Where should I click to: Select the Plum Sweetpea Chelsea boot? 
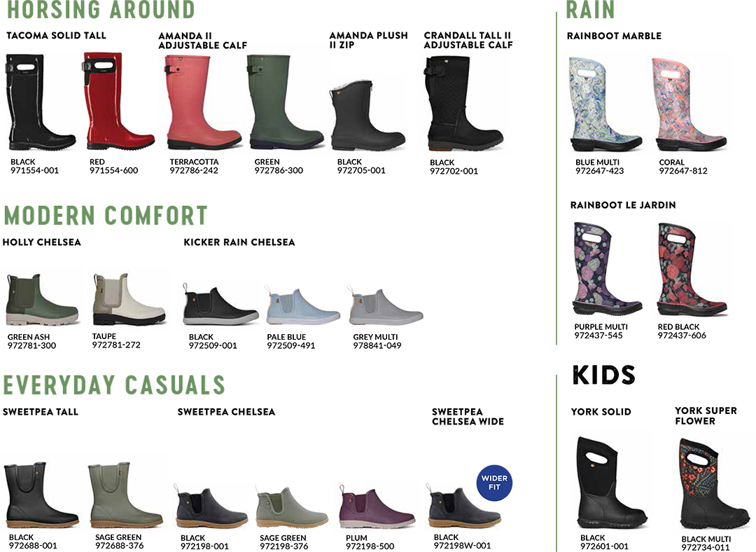[377, 508]
